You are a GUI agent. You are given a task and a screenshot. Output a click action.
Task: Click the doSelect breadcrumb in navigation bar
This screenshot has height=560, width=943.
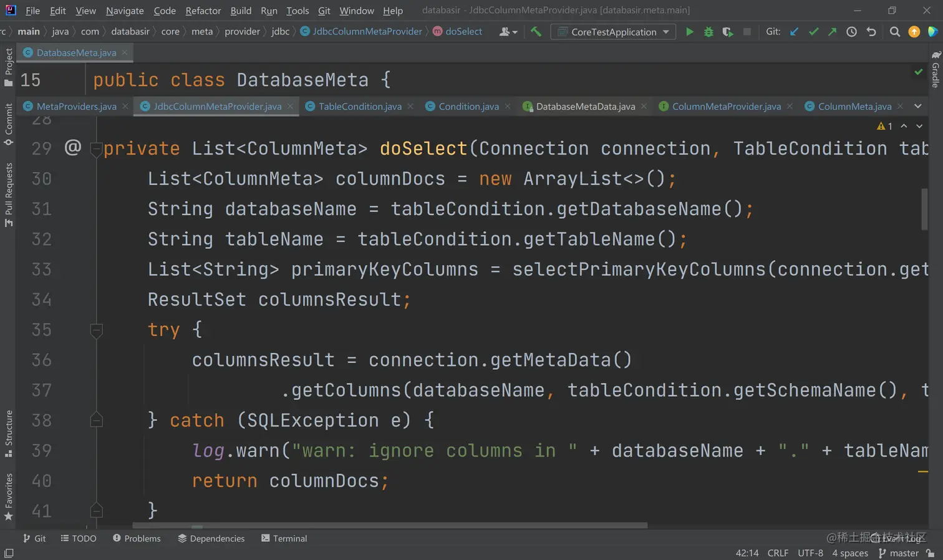pos(458,31)
